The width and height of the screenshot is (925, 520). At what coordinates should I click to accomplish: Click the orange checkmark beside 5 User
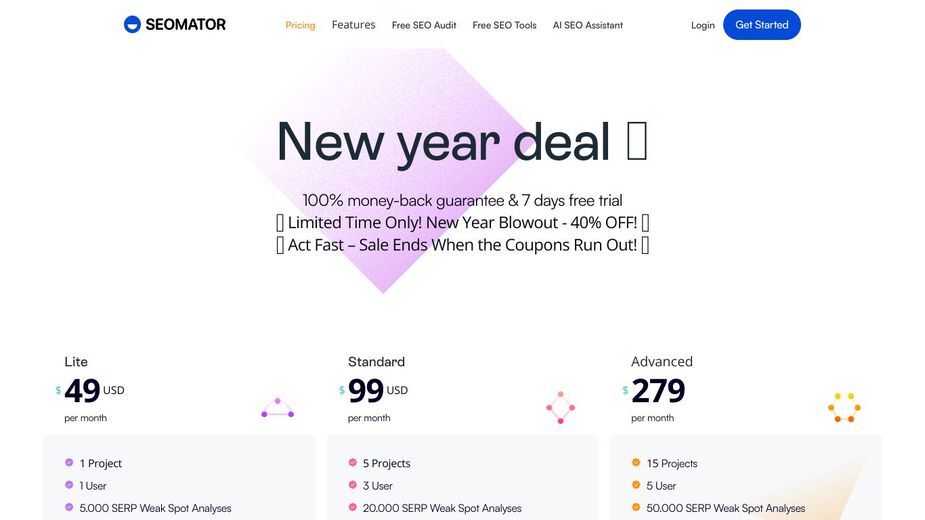pyautogui.click(x=636, y=485)
